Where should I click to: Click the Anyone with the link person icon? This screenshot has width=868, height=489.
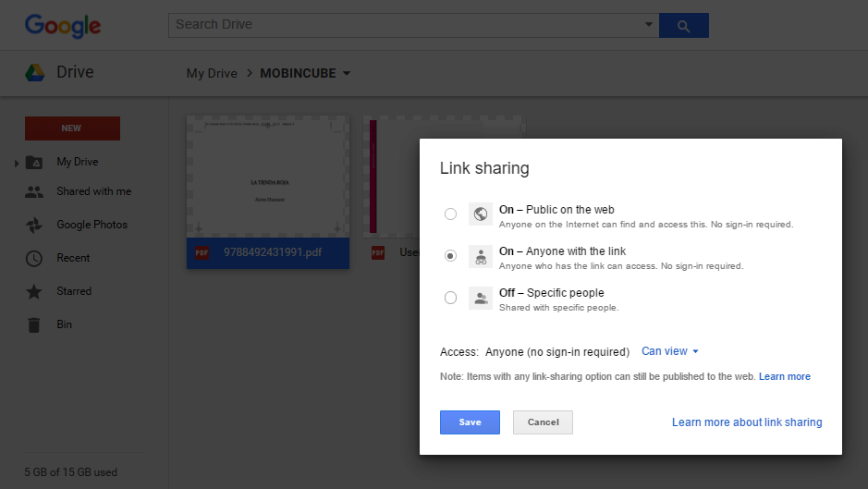(481, 256)
